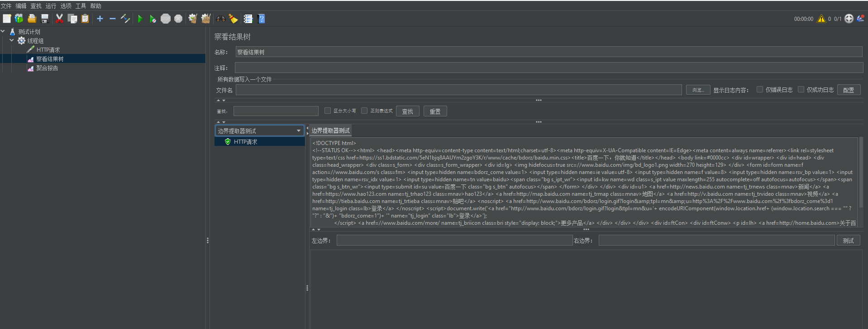Open the 帮助 menu
The image size is (868, 329).
coord(96,6)
